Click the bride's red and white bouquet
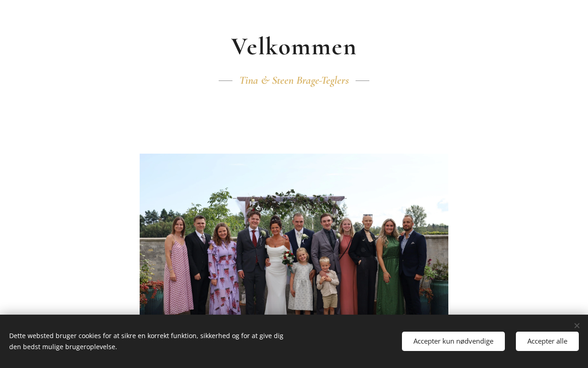The width and height of the screenshot is (588, 368). (288, 258)
